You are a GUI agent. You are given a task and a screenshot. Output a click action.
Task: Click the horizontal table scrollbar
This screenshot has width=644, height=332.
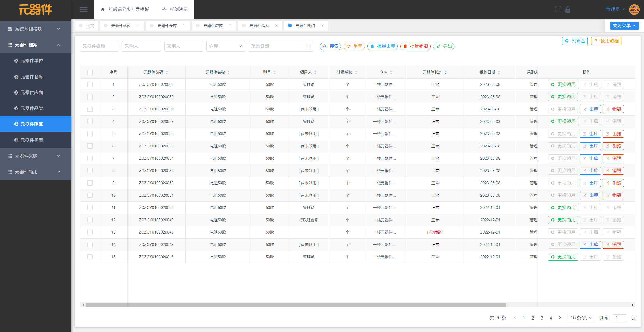(296, 305)
